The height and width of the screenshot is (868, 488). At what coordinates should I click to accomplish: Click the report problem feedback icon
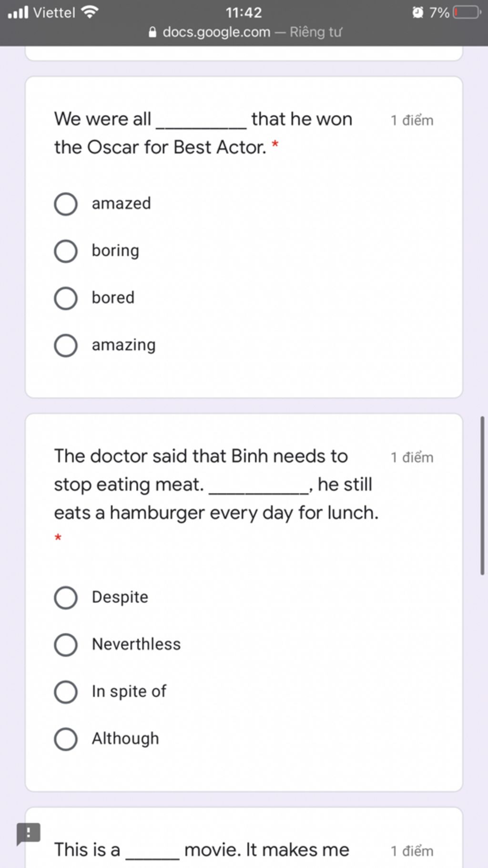tap(28, 833)
